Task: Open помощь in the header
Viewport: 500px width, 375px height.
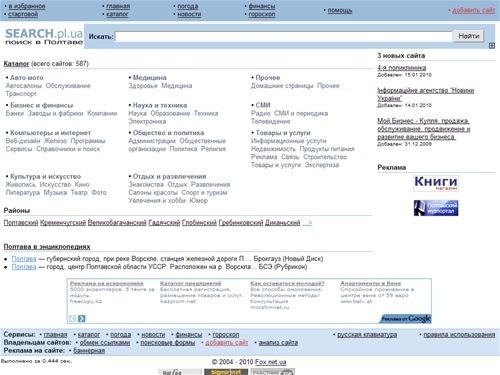Action: click(340, 10)
